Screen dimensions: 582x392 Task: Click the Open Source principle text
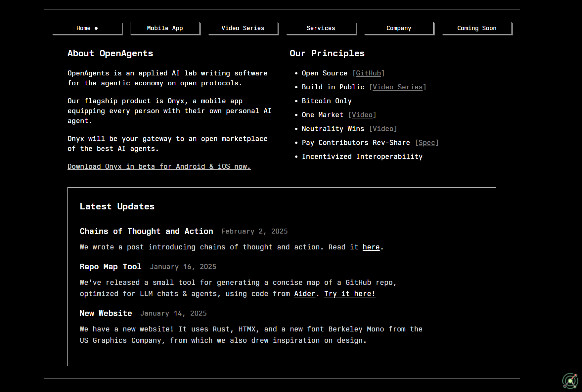tap(325, 73)
